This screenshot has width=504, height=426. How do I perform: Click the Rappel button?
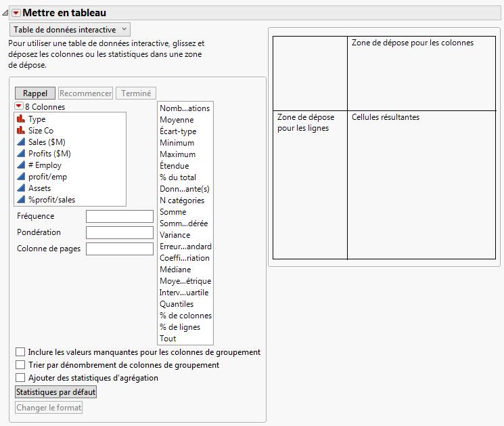(x=35, y=93)
